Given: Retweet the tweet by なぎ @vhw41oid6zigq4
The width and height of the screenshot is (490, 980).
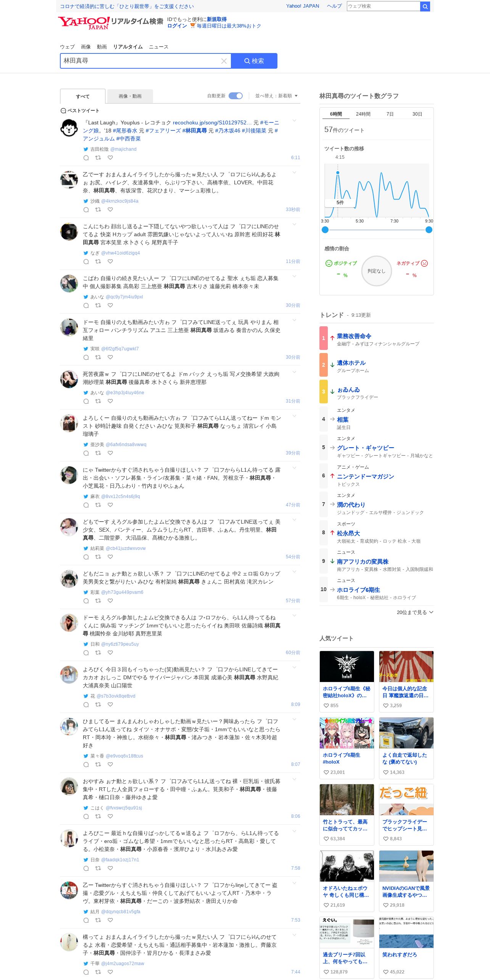Looking at the screenshot, I should [98, 261].
